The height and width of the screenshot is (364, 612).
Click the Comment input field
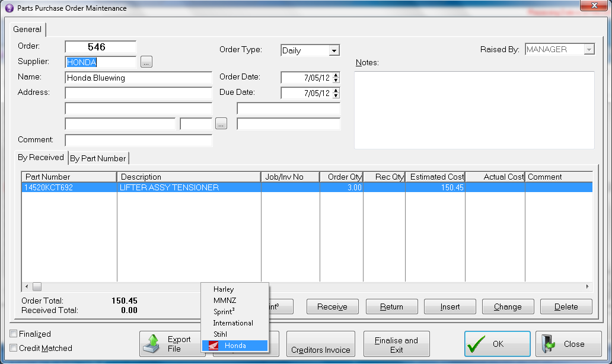tap(139, 140)
